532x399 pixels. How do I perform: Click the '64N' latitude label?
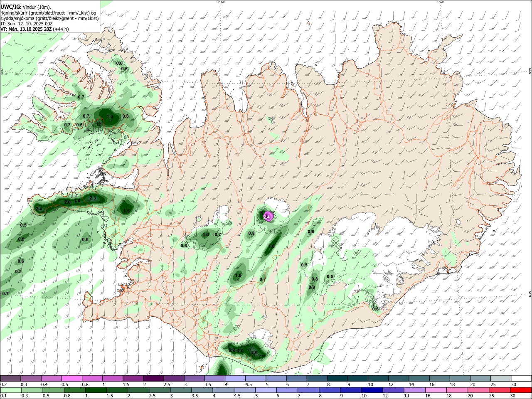click(530, 294)
